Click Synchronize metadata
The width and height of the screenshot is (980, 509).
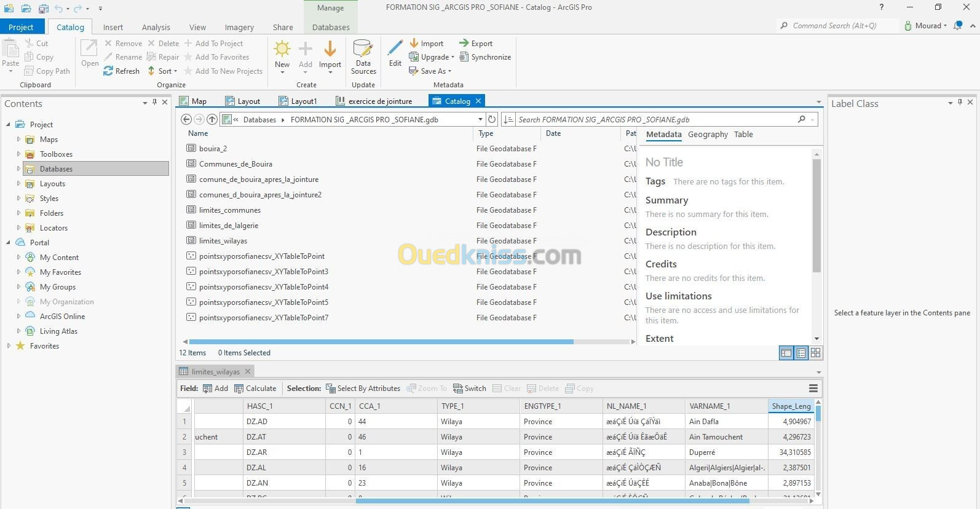486,57
